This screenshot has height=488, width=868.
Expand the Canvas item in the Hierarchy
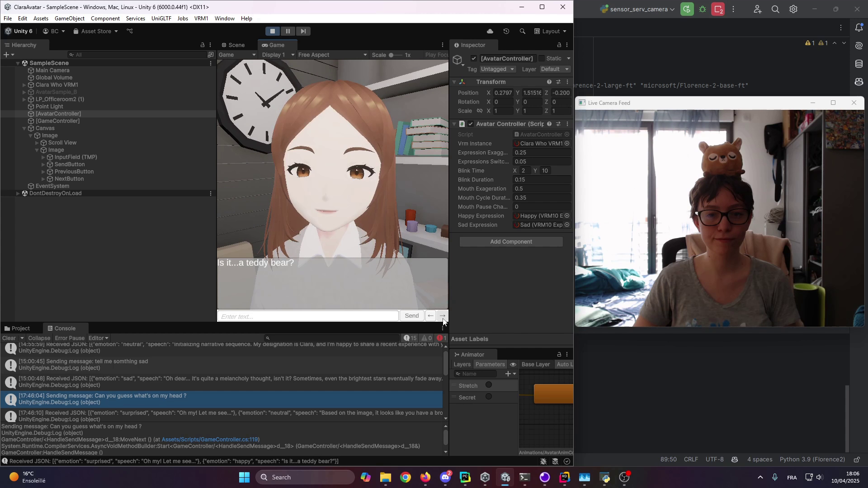coord(24,128)
